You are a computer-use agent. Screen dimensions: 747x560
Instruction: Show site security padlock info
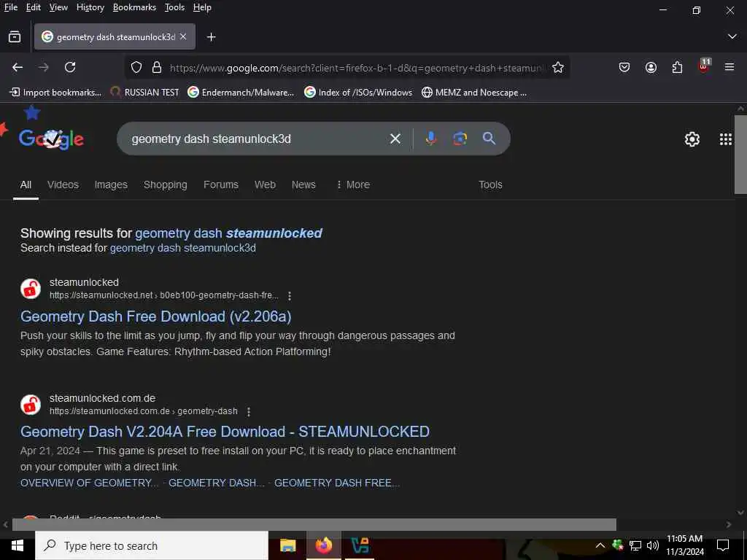click(x=157, y=68)
